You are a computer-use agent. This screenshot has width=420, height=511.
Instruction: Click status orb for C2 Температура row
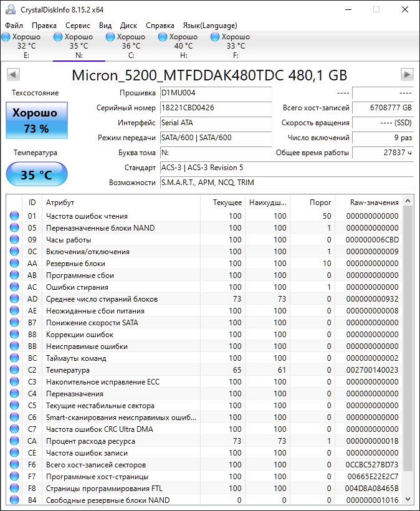point(14,370)
